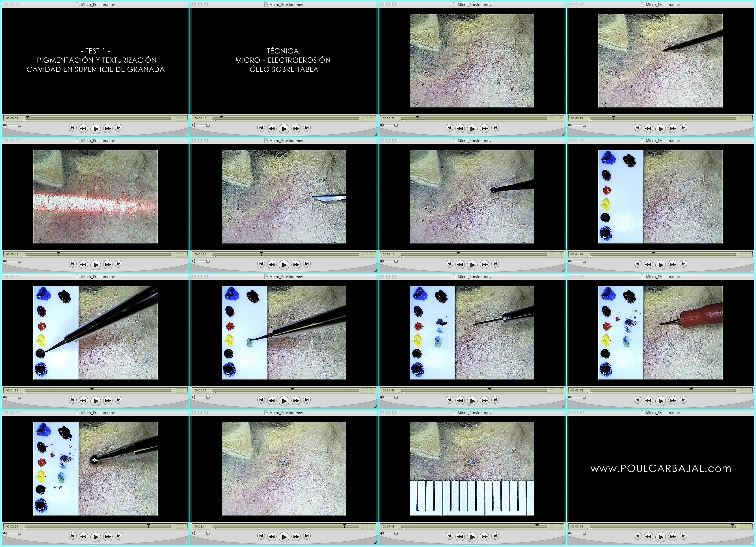The image size is (756, 547).
Task: Skip to start in the 00:02:58 player
Action: click(638, 536)
